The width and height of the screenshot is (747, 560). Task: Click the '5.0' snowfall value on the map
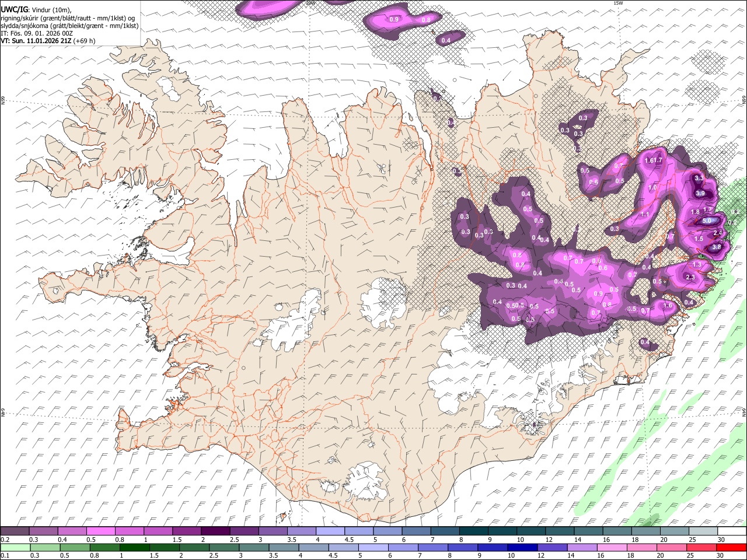click(x=707, y=221)
